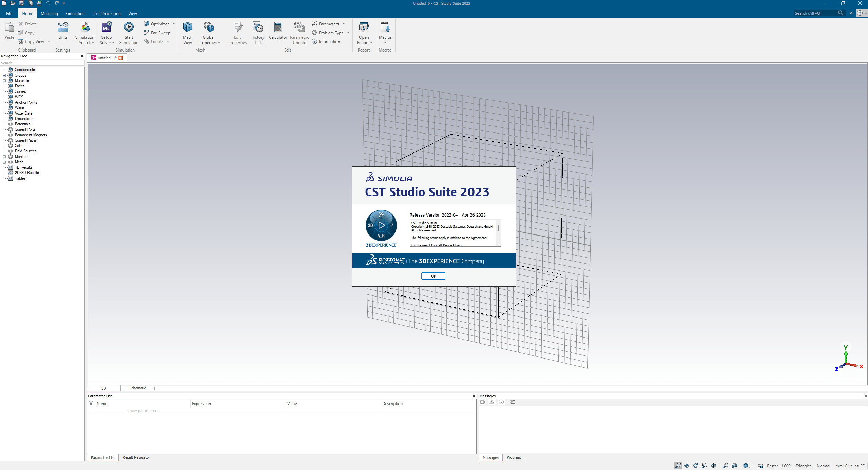868x470 pixels.
Task: Toggle the errors filter in Messages panel
Action: [x=482, y=402]
